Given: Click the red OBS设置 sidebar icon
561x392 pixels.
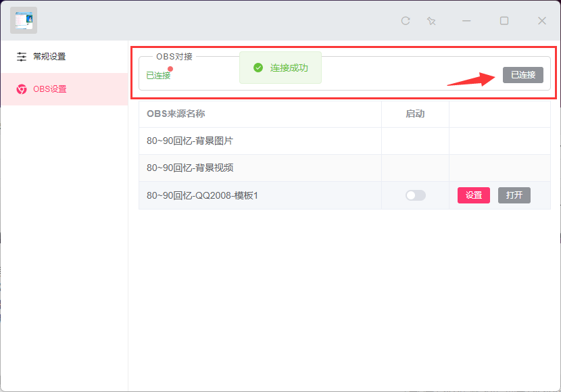Looking at the screenshot, I should coord(22,89).
